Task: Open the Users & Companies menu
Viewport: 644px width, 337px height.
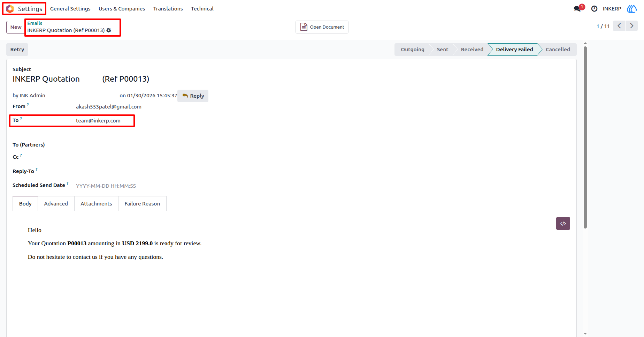Action: pos(122,9)
